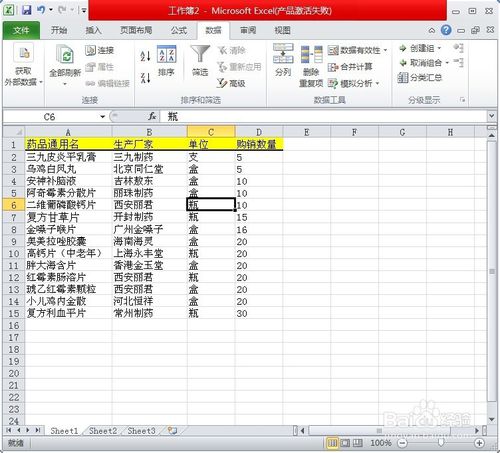Open Excel Help question mark icon

[x=446, y=30]
